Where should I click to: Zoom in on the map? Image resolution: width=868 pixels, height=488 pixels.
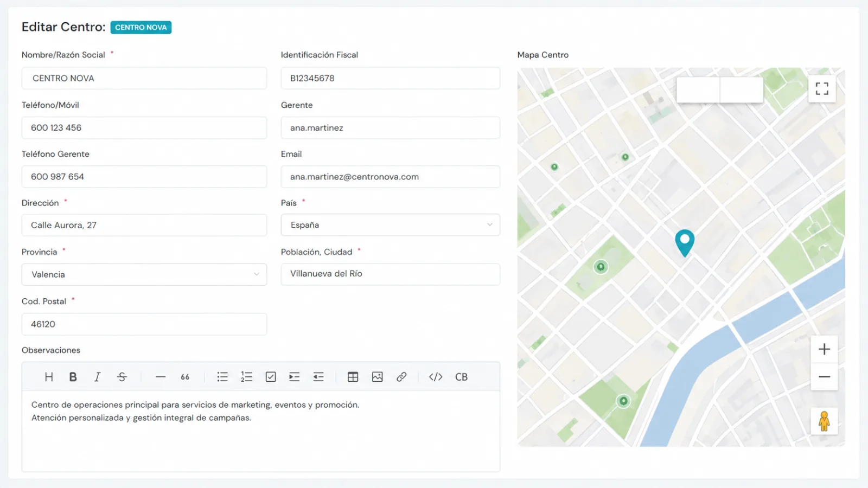[824, 349]
